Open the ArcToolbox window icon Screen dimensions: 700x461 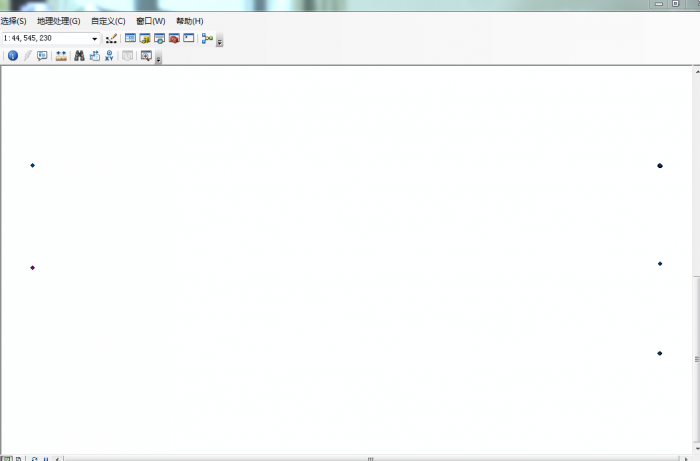pyautogui.click(x=174, y=39)
